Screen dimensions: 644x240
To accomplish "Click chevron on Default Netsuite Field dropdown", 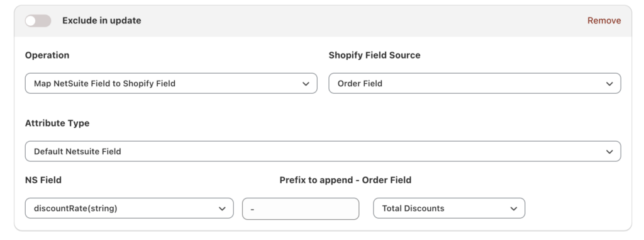I will (x=609, y=151).
